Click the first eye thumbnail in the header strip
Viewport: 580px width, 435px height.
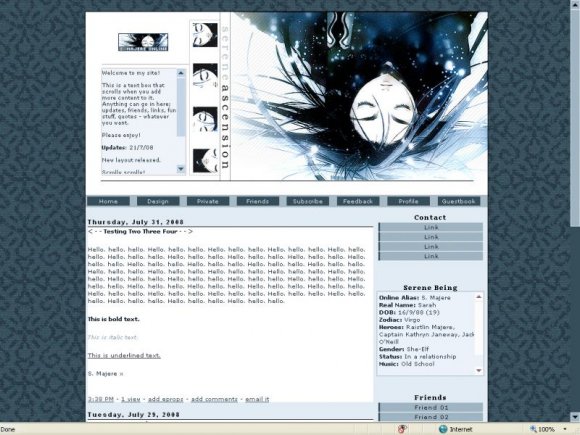205,35
